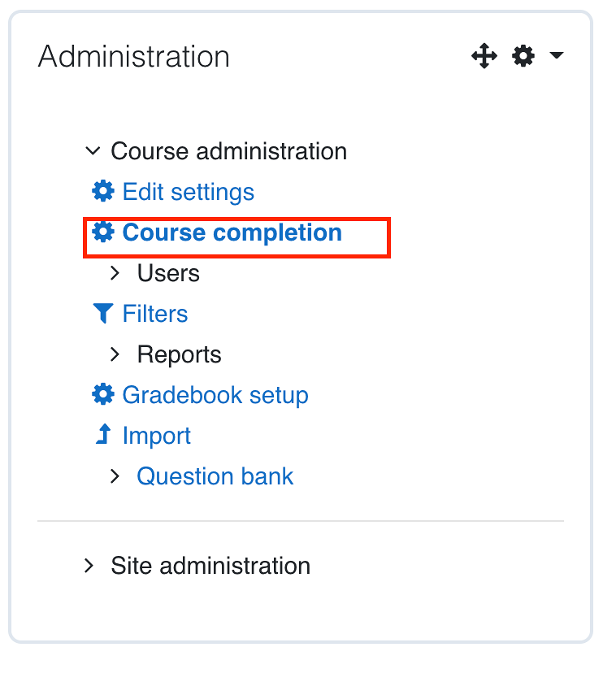Go to Gradebook setup
Screen dimensions: 616x673
click(215, 395)
